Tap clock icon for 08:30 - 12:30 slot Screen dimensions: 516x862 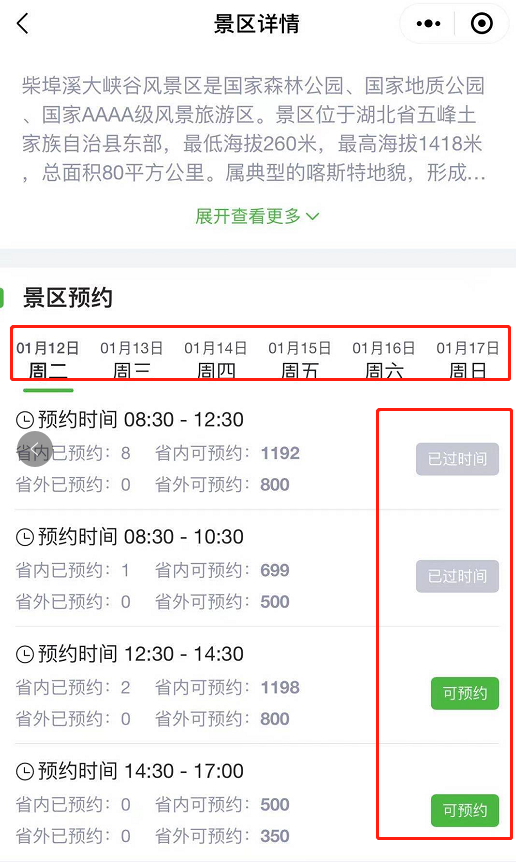click(25, 421)
